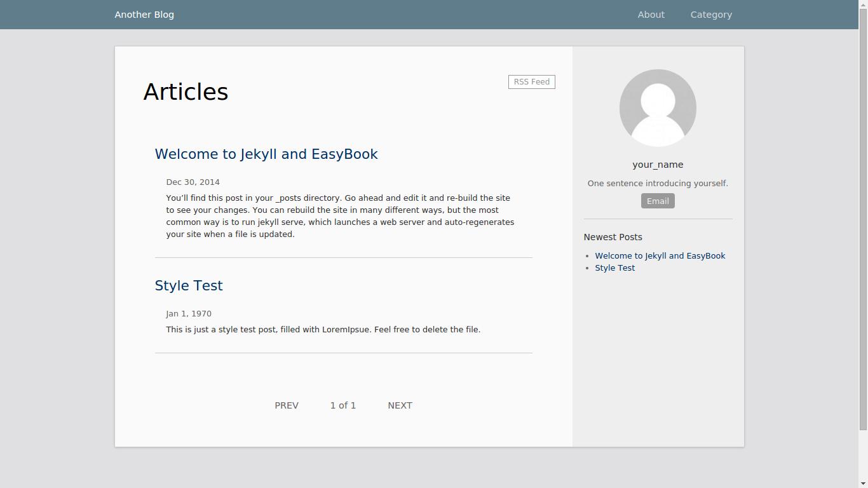Go to the Another Blog homepage
The width and height of the screenshot is (868, 488).
tap(144, 14)
